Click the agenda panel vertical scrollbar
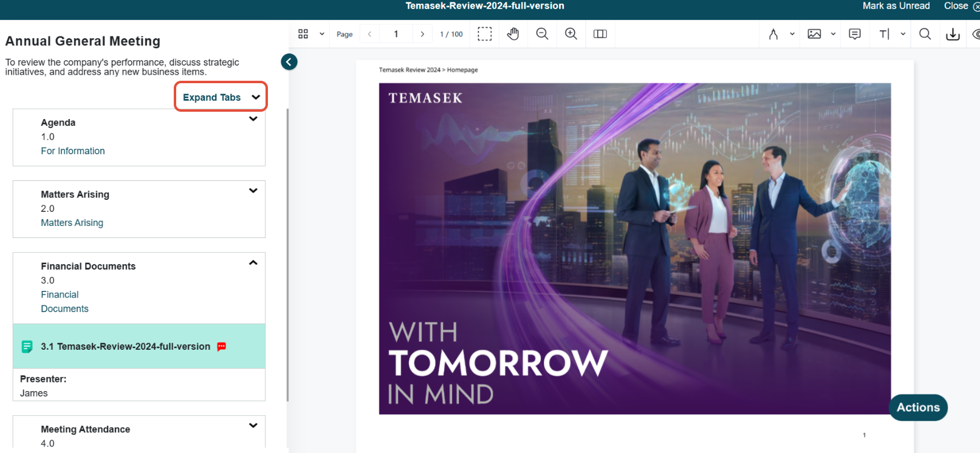This screenshot has height=453, width=980. [287, 255]
